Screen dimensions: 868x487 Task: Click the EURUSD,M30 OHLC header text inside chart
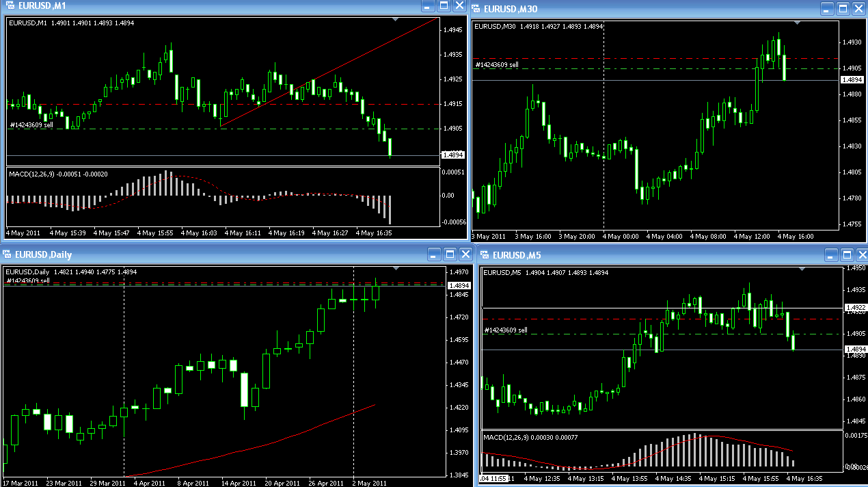(539, 27)
